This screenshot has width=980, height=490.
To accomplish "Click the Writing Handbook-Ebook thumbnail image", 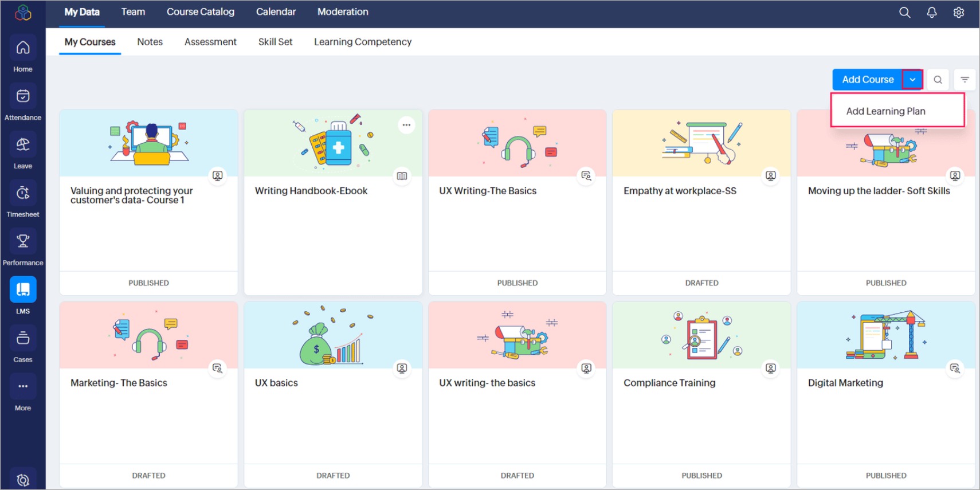I will [x=333, y=143].
